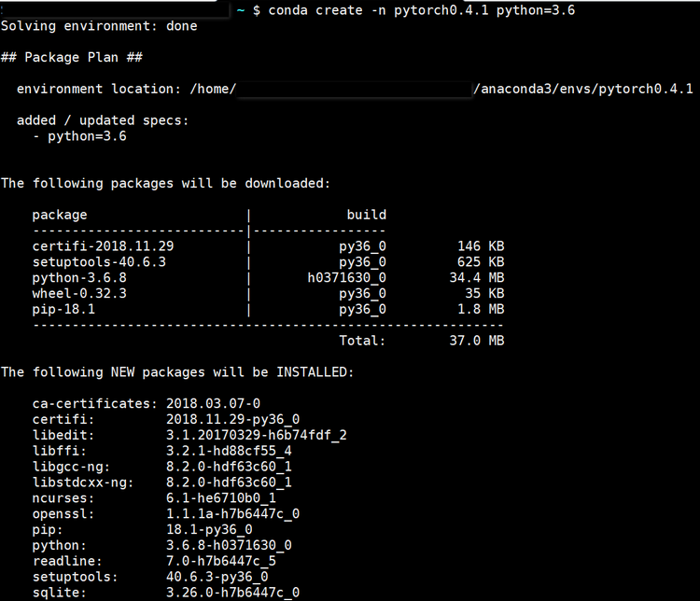Click the 'package' column header
This screenshot has width=700, height=601.
pos(60,216)
